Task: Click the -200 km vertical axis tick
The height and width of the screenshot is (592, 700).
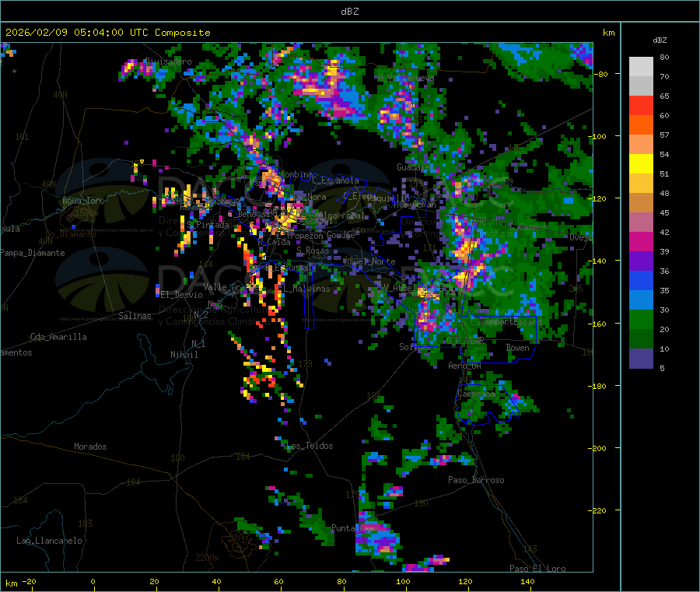Action: tap(599, 448)
